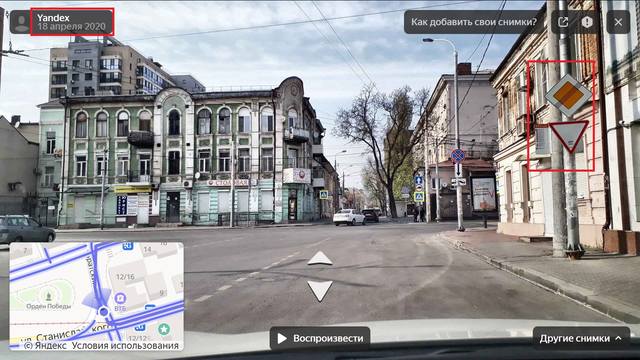Click the current position marker on minimap
The image size is (640, 360).
click(x=104, y=311)
